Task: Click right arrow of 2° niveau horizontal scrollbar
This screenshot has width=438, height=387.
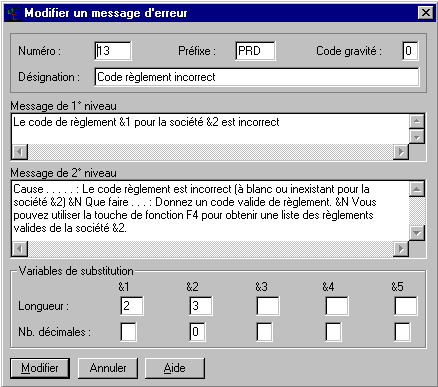Action: [401, 249]
